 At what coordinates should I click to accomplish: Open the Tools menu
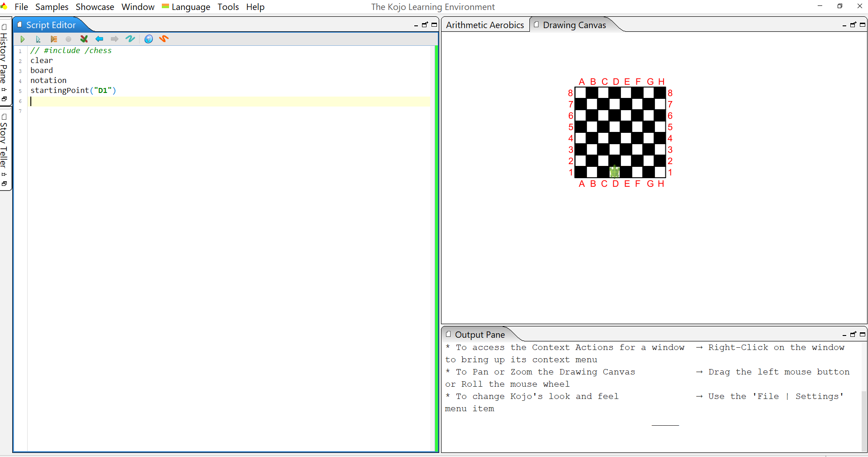pyautogui.click(x=228, y=7)
